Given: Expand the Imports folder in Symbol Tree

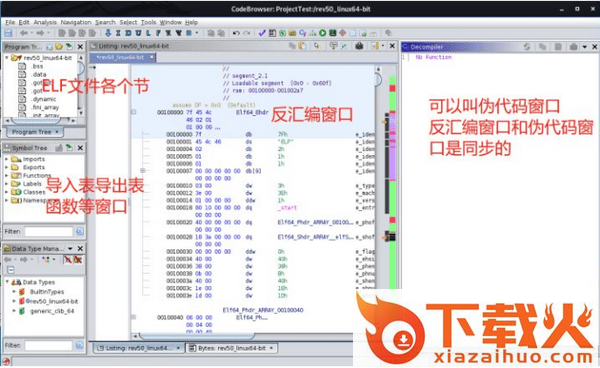Looking at the screenshot, I should click(x=7, y=159).
